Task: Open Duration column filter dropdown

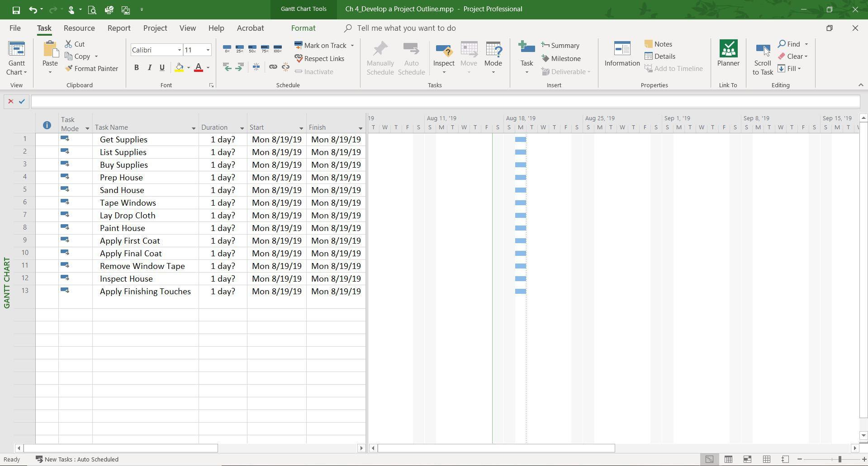Action: (242, 128)
